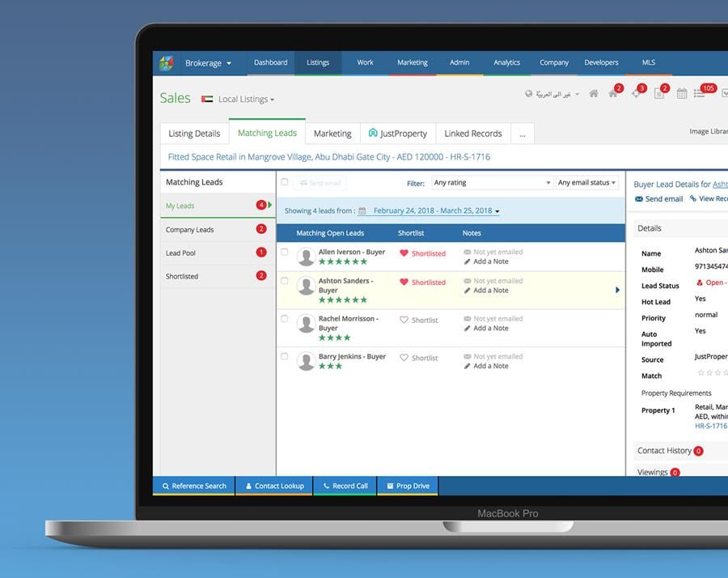Image resolution: width=728 pixels, height=578 pixels.
Task: Click the JustProperty logo icon in tab
Action: pos(373,133)
